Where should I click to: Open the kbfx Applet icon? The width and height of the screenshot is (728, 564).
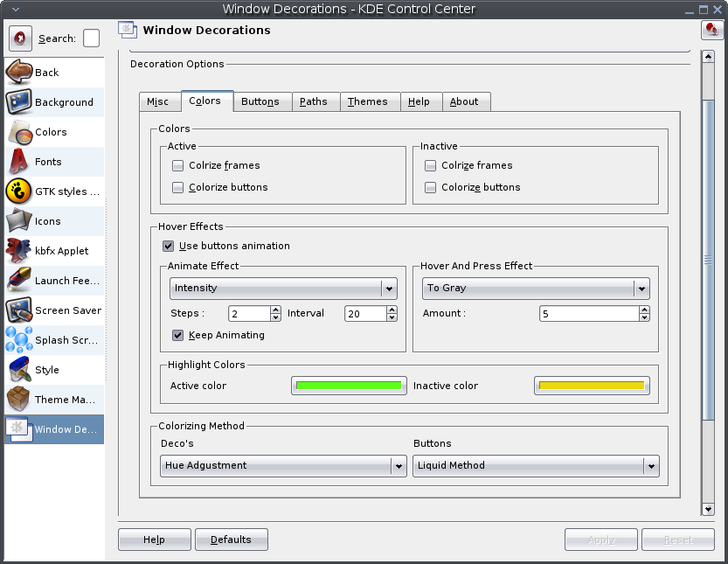click(x=18, y=251)
